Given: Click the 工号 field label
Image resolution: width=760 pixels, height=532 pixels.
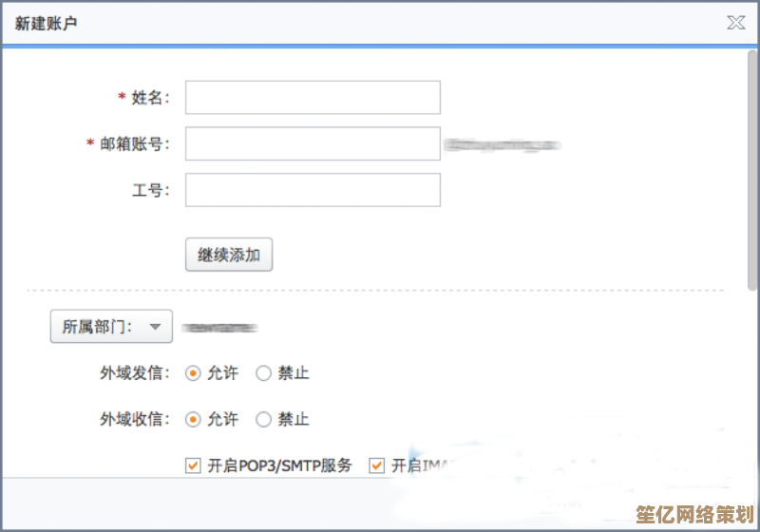Looking at the screenshot, I should click(150, 190).
